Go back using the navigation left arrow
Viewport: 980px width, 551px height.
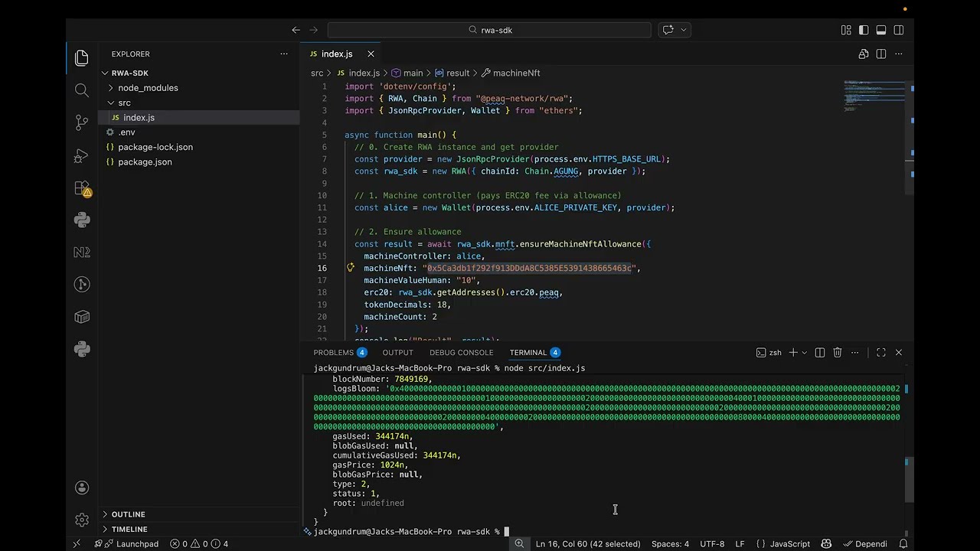pyautogui.click(x=296, y=30)
